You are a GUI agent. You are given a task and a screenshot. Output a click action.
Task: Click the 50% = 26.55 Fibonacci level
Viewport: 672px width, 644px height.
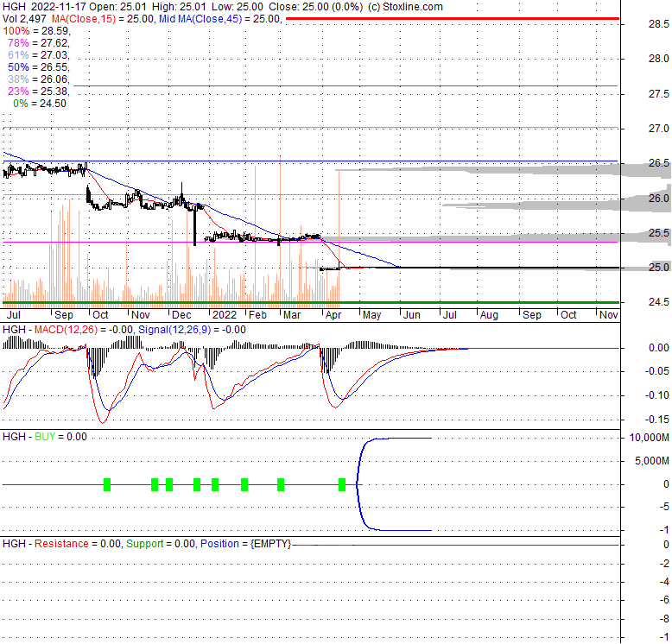[x=39, y=67]
